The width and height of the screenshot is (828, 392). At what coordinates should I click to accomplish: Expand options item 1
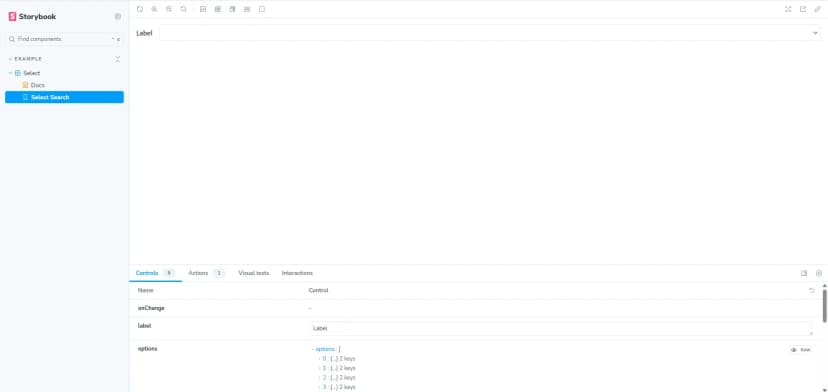[x=320, y=368]
